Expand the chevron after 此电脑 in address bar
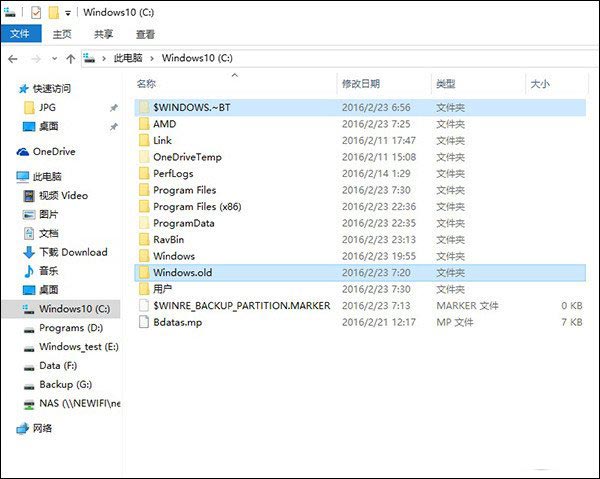The width and height of the screenshot is (600, 479). tap(152, 59)
